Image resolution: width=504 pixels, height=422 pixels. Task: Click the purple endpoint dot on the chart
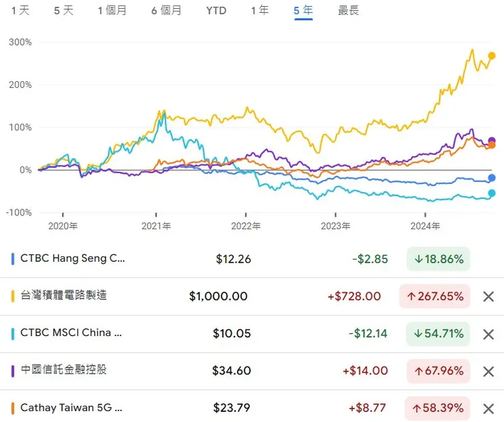tap(492, 140)
